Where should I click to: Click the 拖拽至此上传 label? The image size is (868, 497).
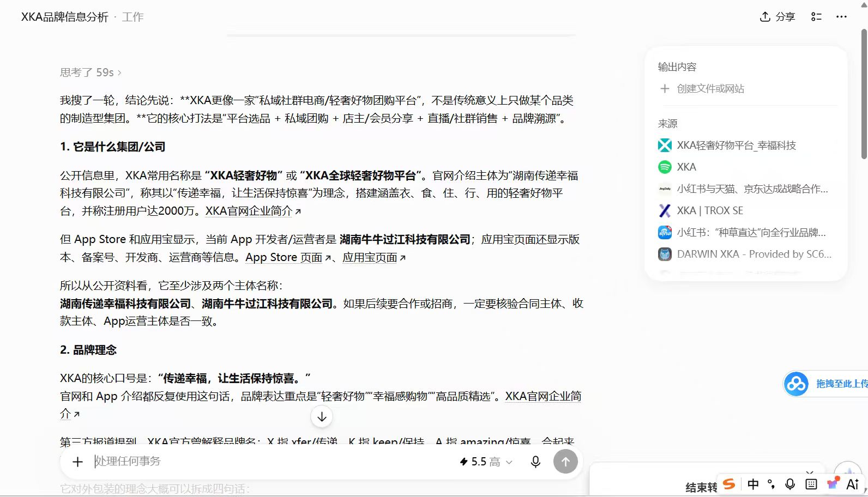(x=841, y=384)
